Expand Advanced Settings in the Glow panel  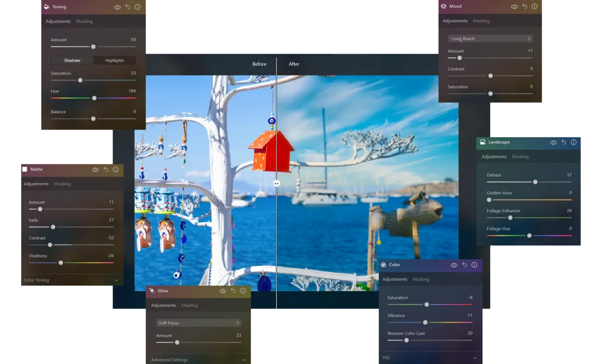[198, 359]
